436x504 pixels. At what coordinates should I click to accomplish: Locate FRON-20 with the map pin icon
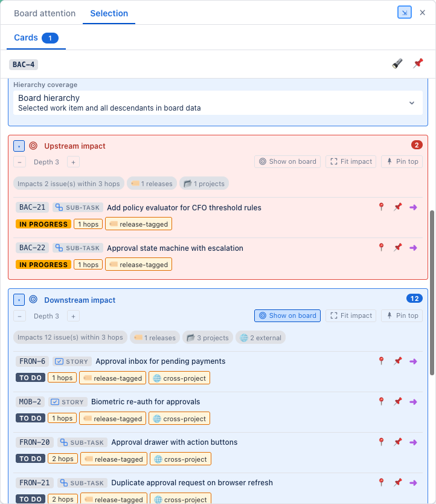tap(382, 442)
